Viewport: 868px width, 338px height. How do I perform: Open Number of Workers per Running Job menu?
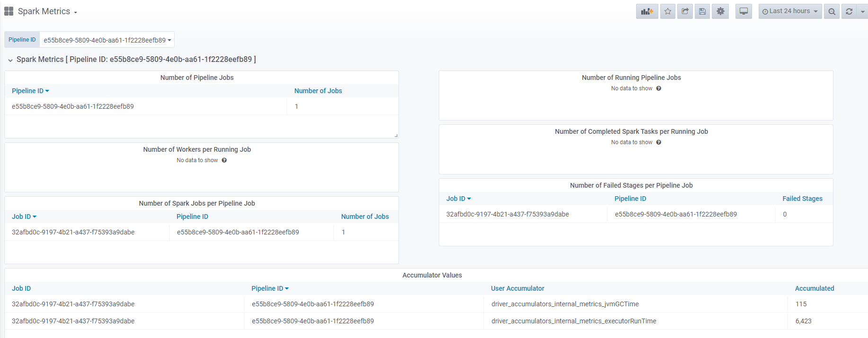[197, 149]
